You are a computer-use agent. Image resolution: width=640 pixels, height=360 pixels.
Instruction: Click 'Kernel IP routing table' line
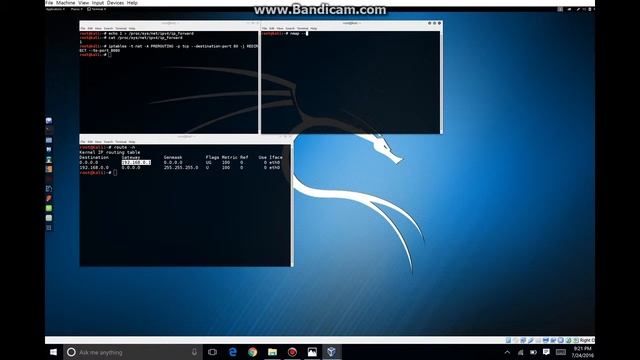pos(110,152)
